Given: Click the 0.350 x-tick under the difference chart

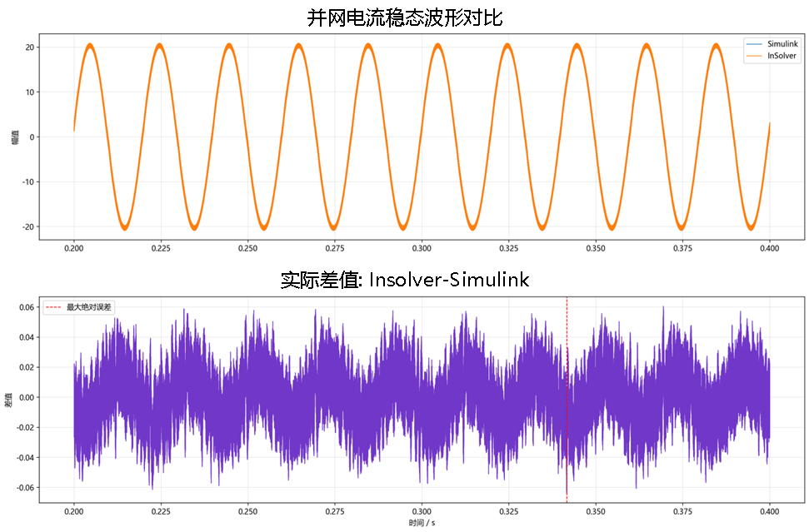Looking at the screenshot, I should [x=596, y=511].
